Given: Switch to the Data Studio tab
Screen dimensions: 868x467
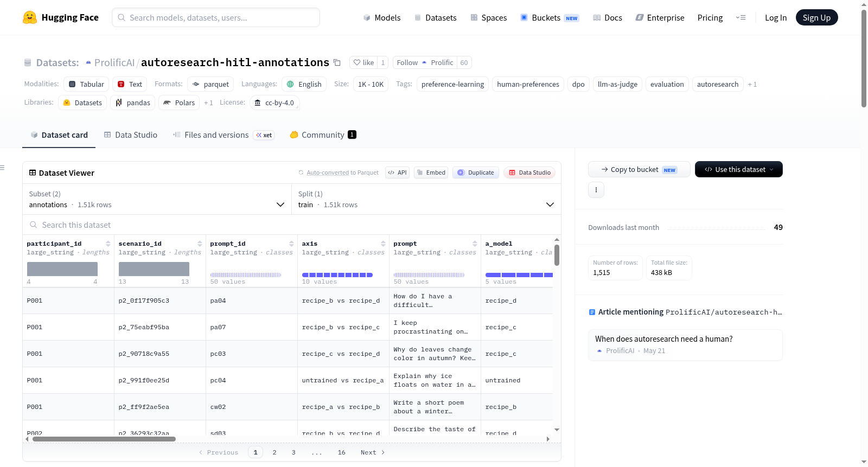Looking at the screenshot, I should tap(130, 135).
